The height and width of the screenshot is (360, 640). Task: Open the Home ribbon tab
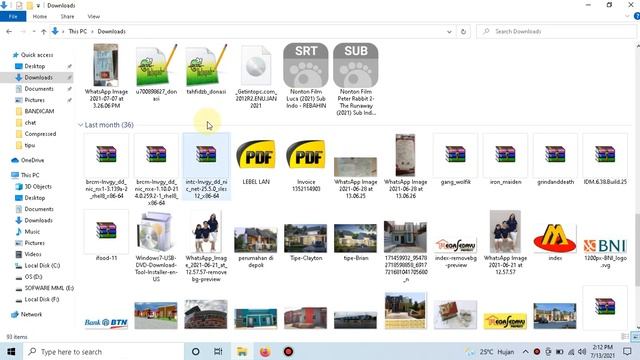pos(40,16)
